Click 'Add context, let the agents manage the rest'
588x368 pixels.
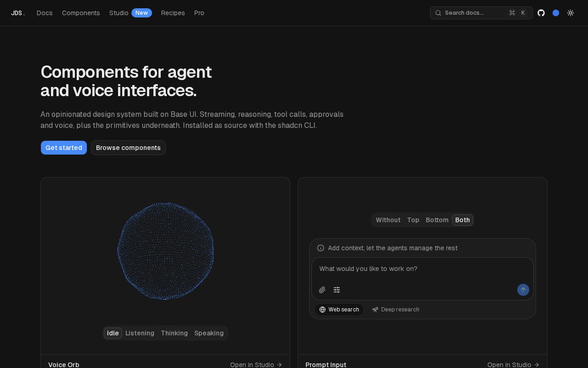[393, 248]
